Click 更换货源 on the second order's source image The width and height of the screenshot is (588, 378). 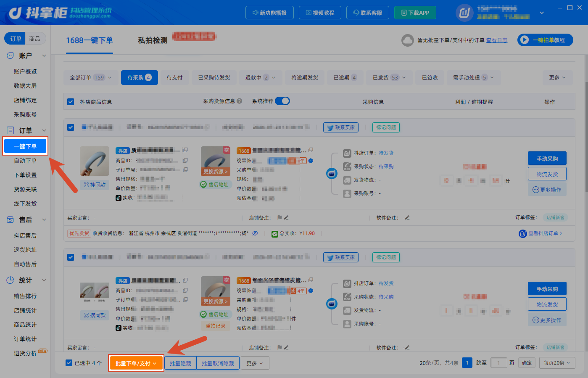(x=216, y=301)
